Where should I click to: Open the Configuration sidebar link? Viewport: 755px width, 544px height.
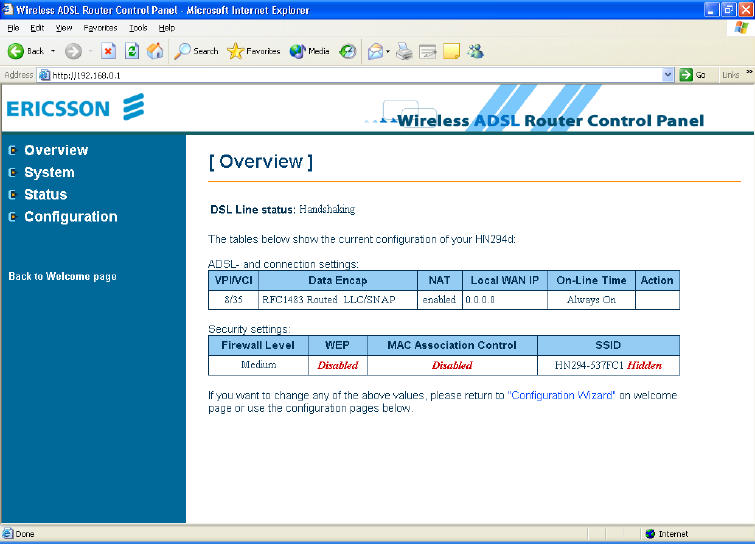(x=71, y=217)
